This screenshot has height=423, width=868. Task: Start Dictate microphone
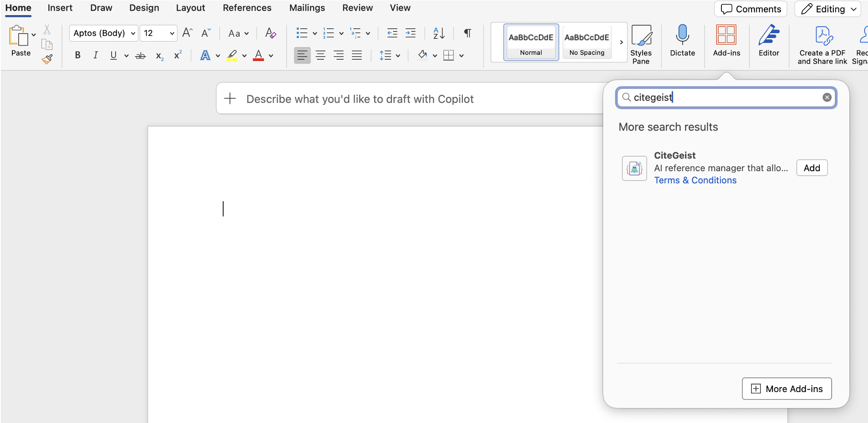[682, 41]
